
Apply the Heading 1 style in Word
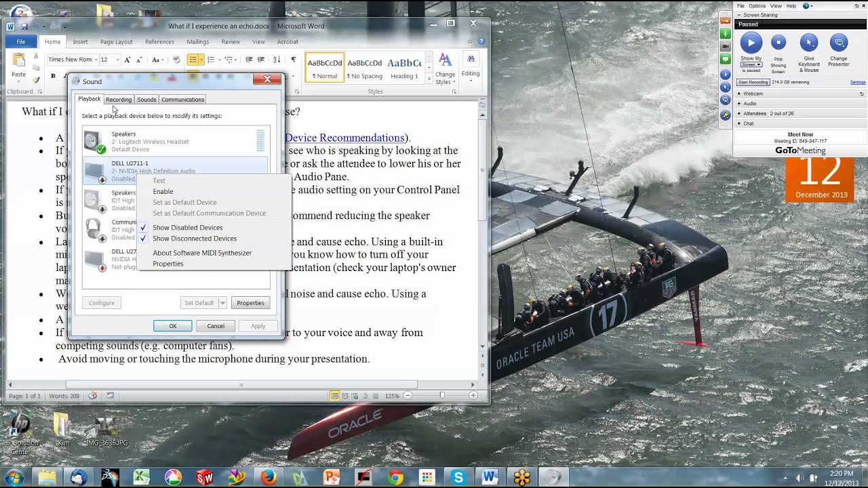click(404, 68)
